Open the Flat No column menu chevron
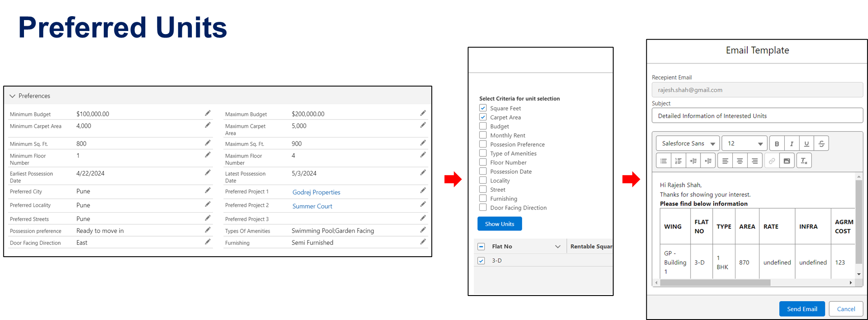This screenshot has width=868, height=320. coord(557,247)
